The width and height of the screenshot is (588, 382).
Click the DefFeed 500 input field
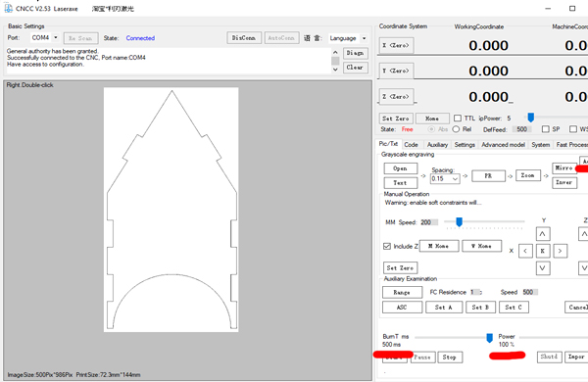pos(521,129)
